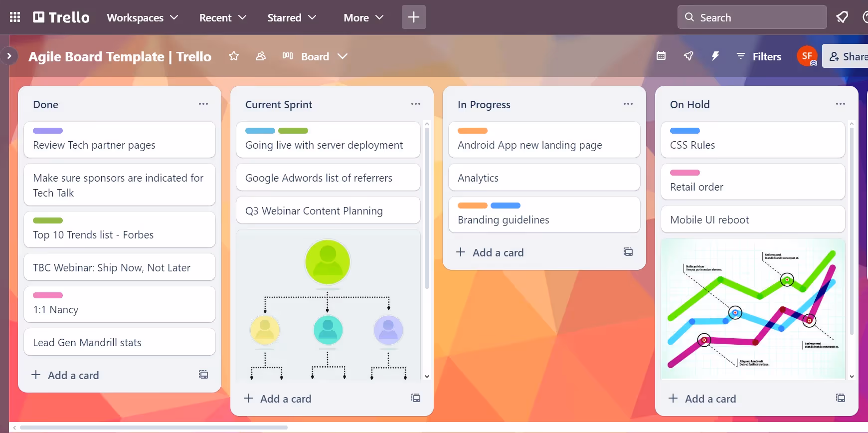
Task: Open the Review Tech partner pages card
Action: pos(120,140)
